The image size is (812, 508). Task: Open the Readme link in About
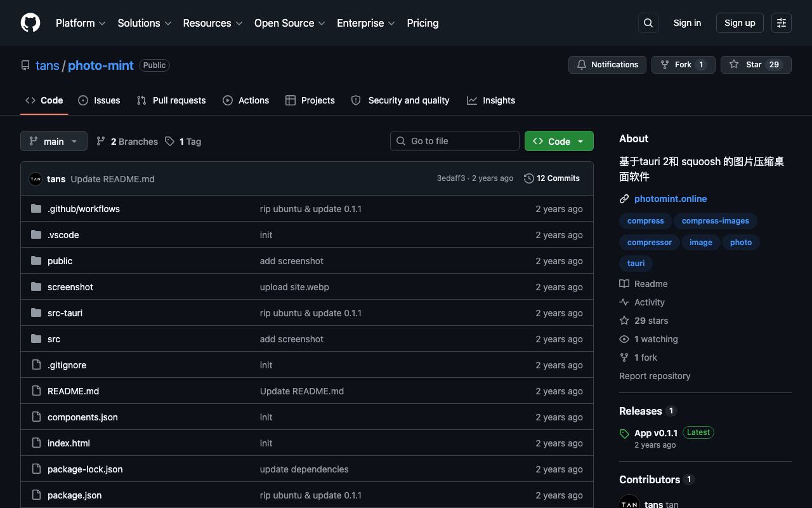[643, 284]
